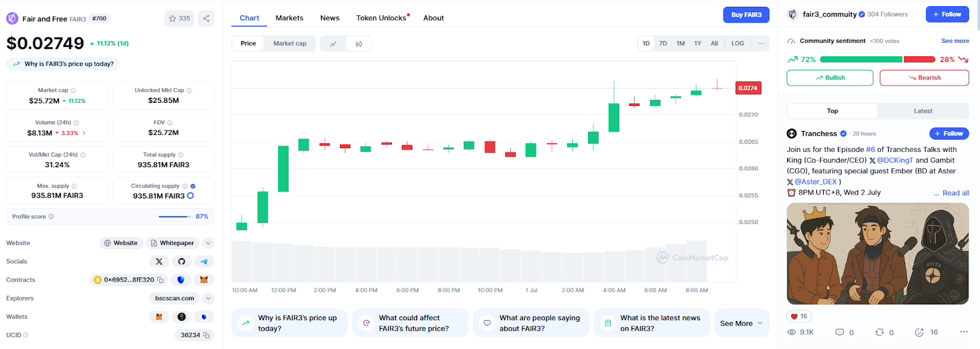Follow the fair3_commuity account

(x=947, y=14)
